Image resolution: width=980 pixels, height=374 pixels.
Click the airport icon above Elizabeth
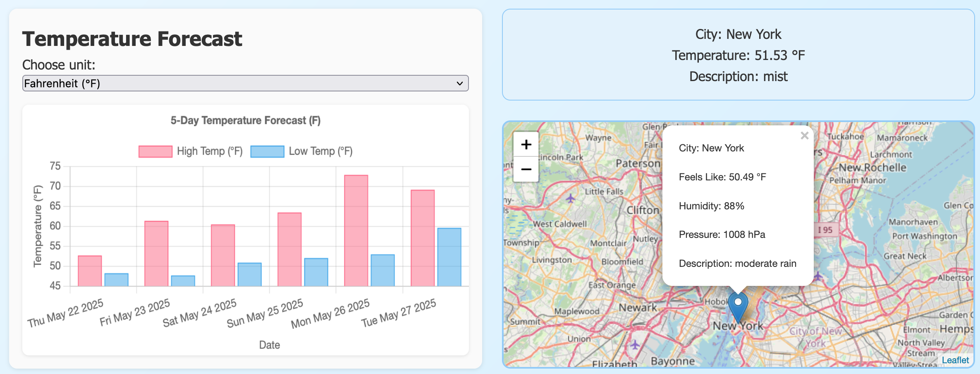pyautogui.click(x=635, y=344)
